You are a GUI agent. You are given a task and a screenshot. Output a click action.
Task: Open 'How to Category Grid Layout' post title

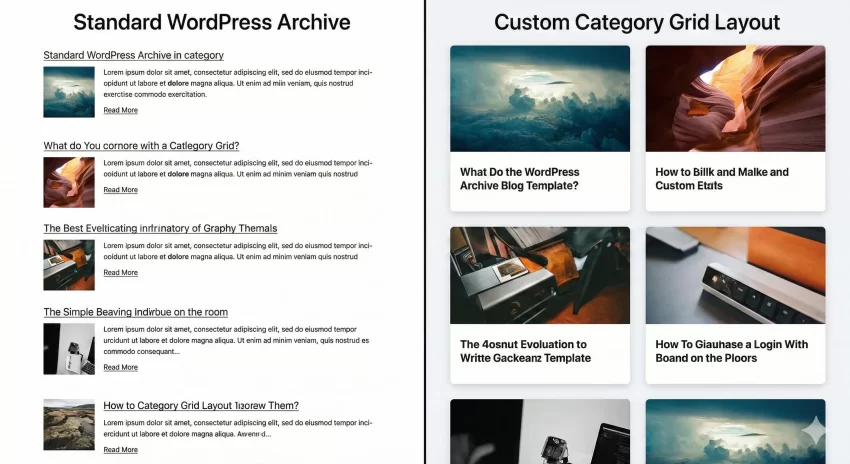(x=201, y=405)
